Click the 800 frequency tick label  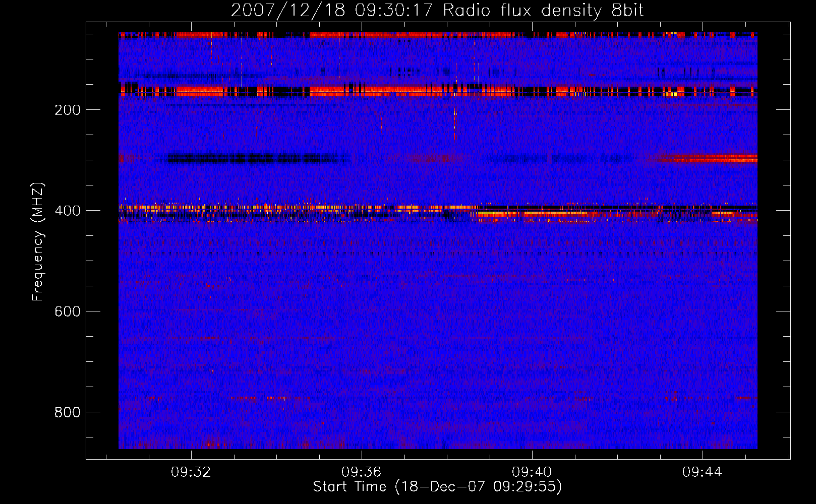click(68, 412)
